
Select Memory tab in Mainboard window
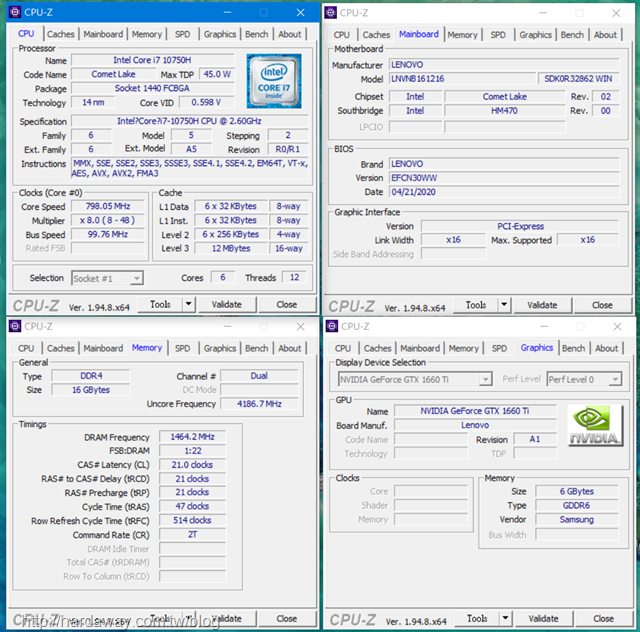462,35
